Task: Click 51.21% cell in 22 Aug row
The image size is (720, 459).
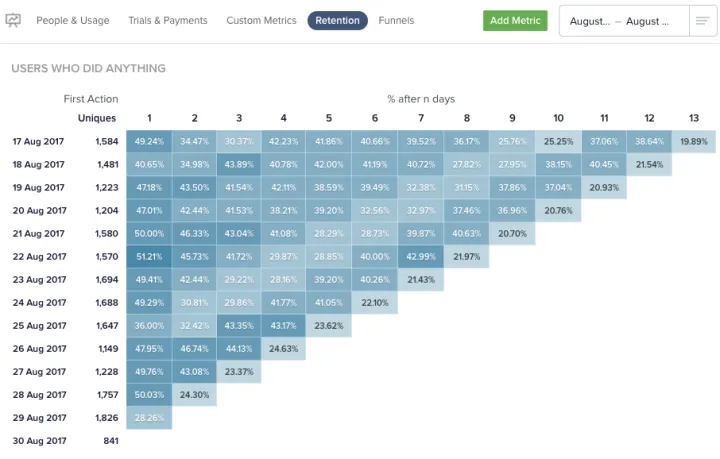Action: pyautogui.click(x=149, y=256)
